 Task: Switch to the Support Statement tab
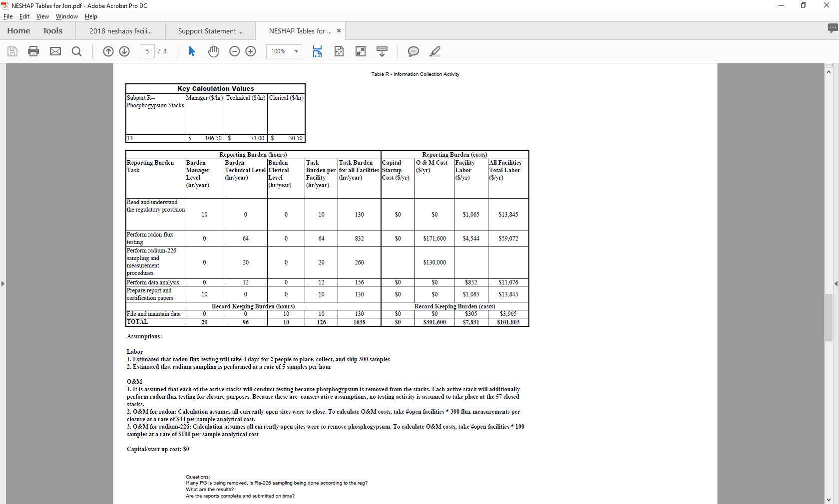pyautogui.click(x=210, y=31)
